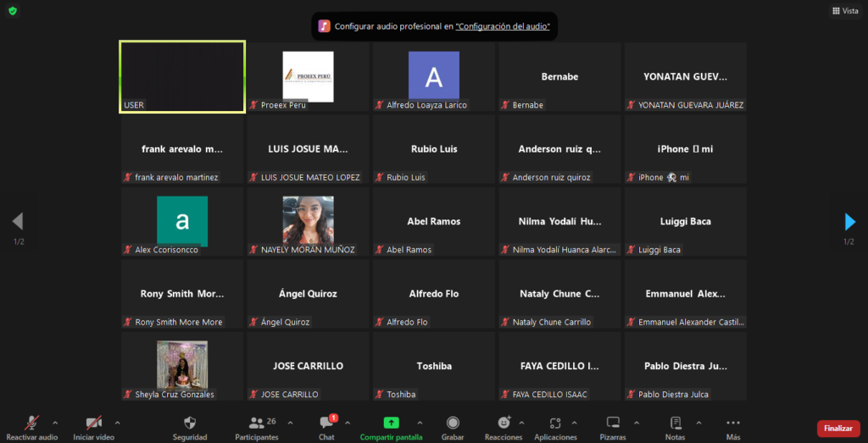Open the Participantes panel

coord(256,423)
